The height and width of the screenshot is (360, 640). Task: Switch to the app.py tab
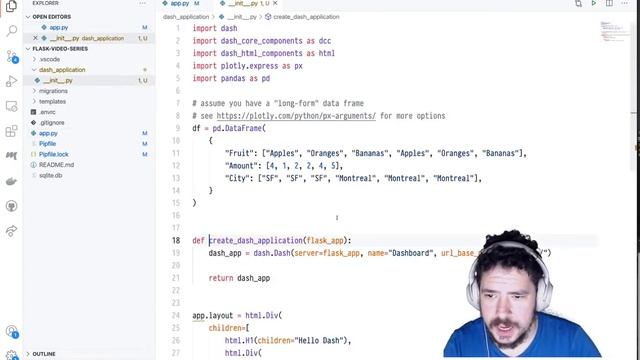point(180,3)
